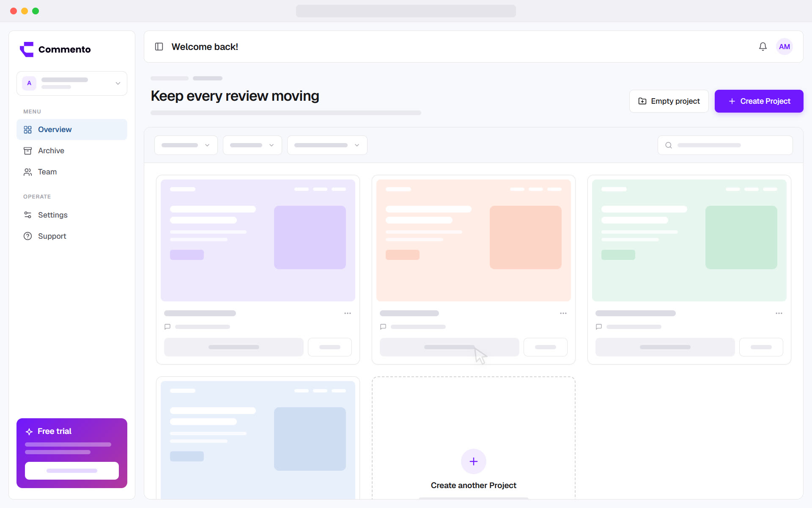Click the white button in Free trial card
The width and height of the screenshot is (812, 508).
72,471
